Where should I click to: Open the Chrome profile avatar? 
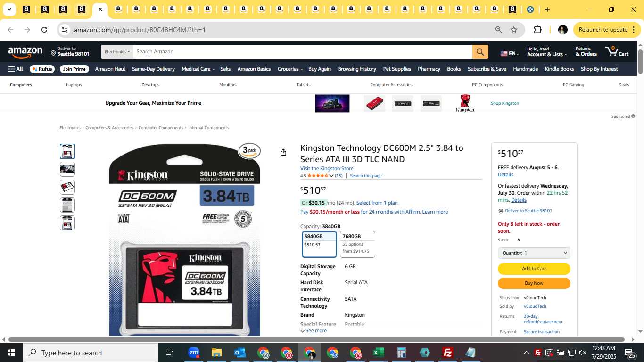click(x=562, y=30)
